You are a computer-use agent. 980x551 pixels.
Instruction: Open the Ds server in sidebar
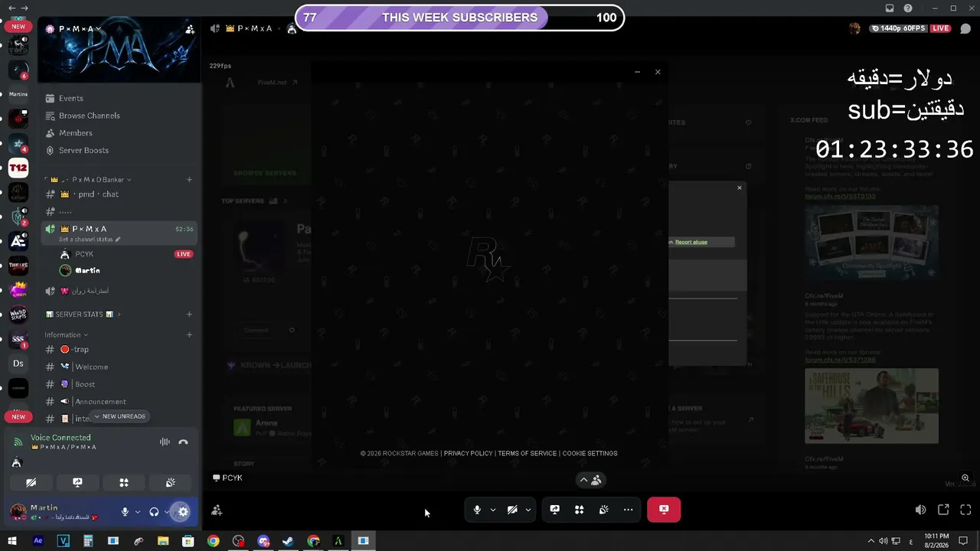tap(18, 364)
